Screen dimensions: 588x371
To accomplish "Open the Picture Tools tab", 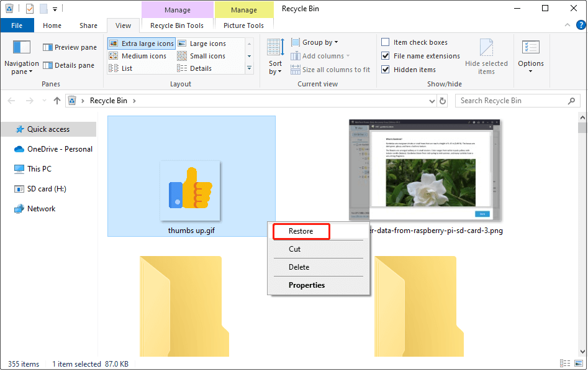I will pos(244,25).
